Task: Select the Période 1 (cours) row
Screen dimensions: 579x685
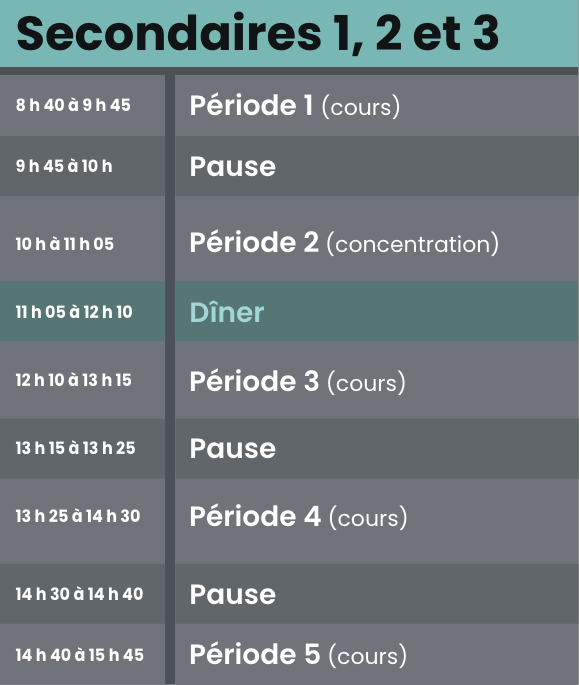Action: click(x=377, y=105)
